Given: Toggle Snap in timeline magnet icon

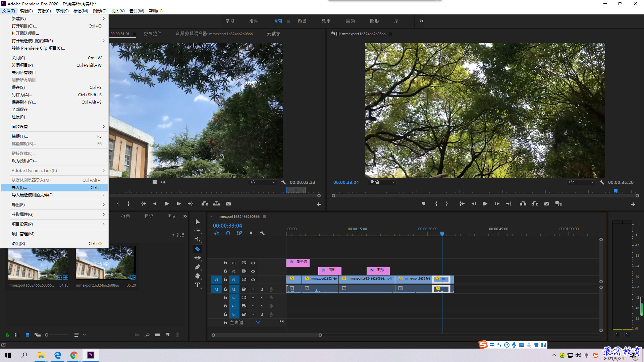Looking at the screenshot, I should point(228,233).
